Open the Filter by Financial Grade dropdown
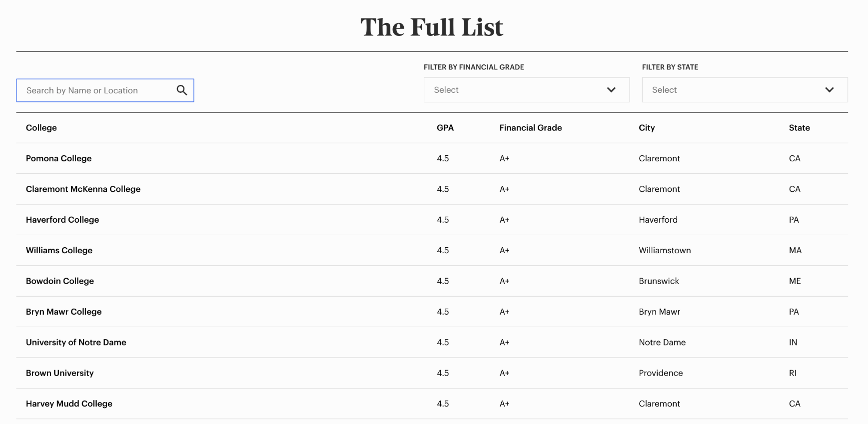Viewport: 868px width, 424px height. (526, 90)
